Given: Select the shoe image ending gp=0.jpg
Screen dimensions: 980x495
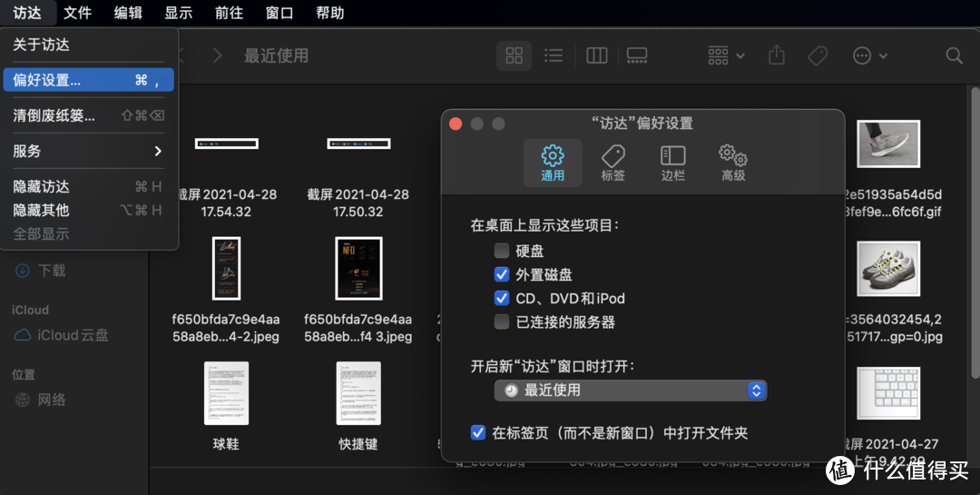Looking at the screenshot, I should 888,269.
